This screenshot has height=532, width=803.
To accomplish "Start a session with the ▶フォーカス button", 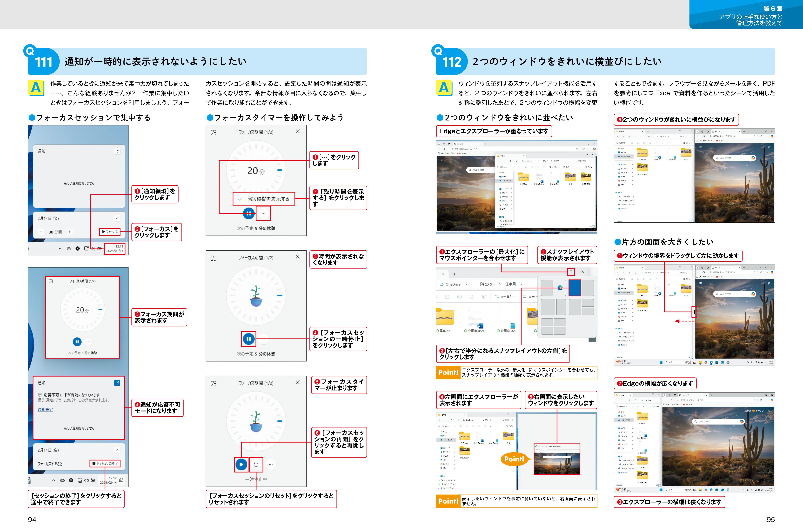I will (x=110, y=232).
